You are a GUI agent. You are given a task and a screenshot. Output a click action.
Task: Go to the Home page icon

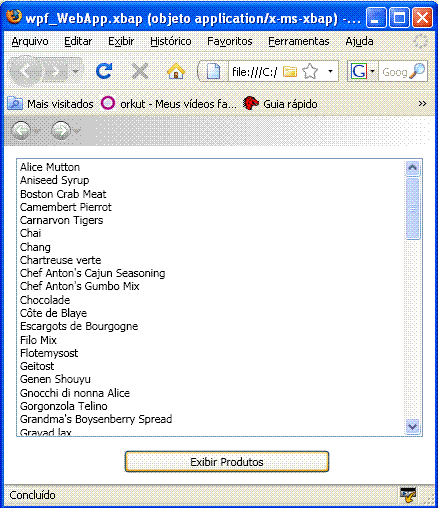pos(176,71)
